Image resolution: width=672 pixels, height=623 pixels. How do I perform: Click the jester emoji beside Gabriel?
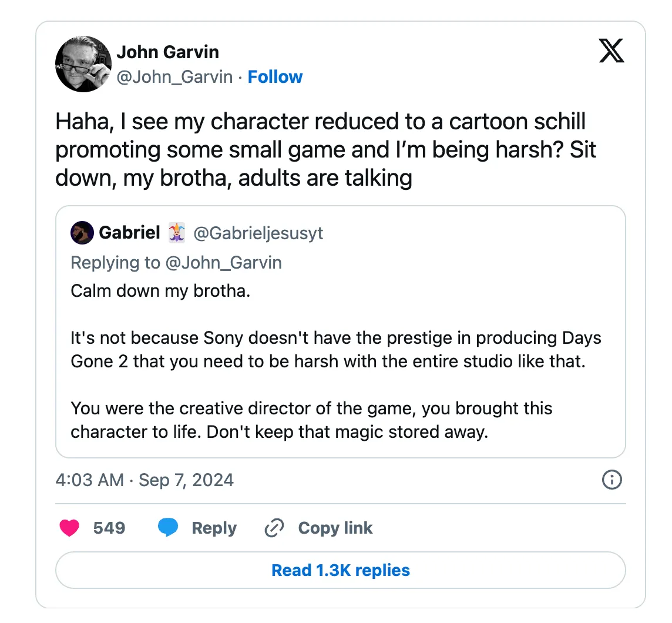177,233
